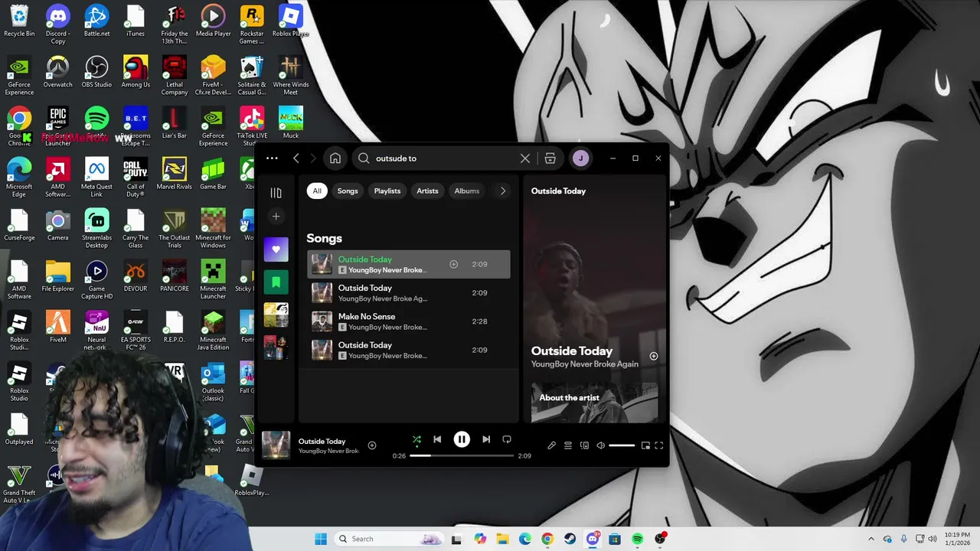Seek along the song progress bar
The width and height of the screenshot is (980, 551).
[462, 455]
